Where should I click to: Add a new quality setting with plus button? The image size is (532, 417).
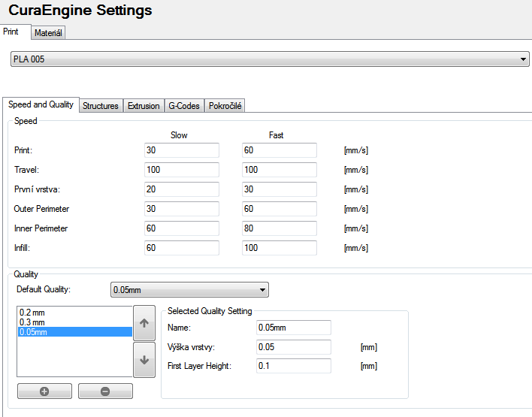click(44, 391)
